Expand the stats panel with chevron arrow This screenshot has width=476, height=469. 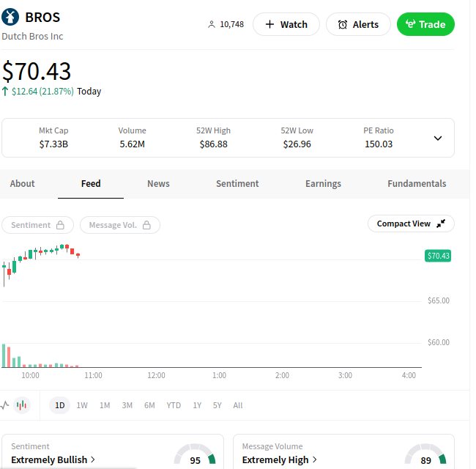click(438, 139)
